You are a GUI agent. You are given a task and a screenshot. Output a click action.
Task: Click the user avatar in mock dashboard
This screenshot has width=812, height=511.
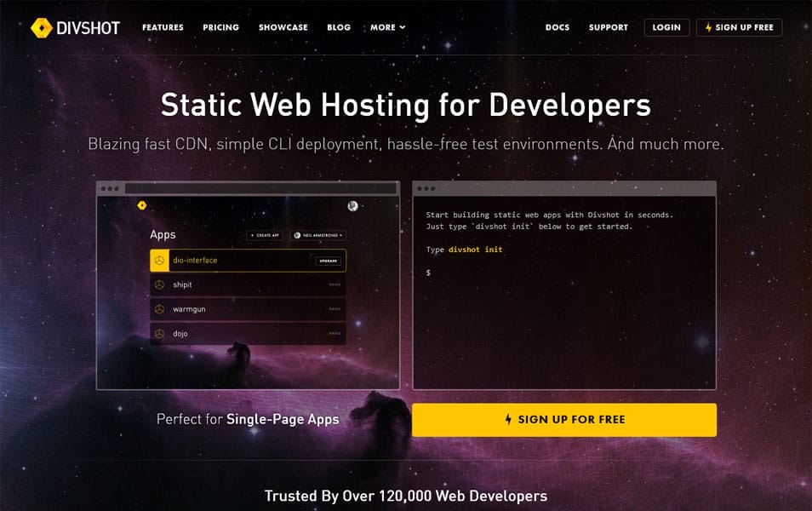point(352,205)
